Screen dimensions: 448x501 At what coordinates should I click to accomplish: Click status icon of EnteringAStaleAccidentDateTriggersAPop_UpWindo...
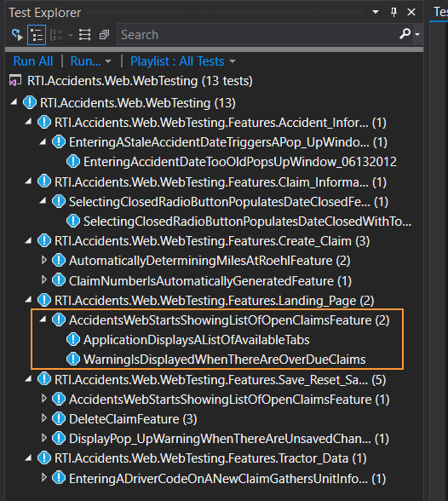[59, 141]
